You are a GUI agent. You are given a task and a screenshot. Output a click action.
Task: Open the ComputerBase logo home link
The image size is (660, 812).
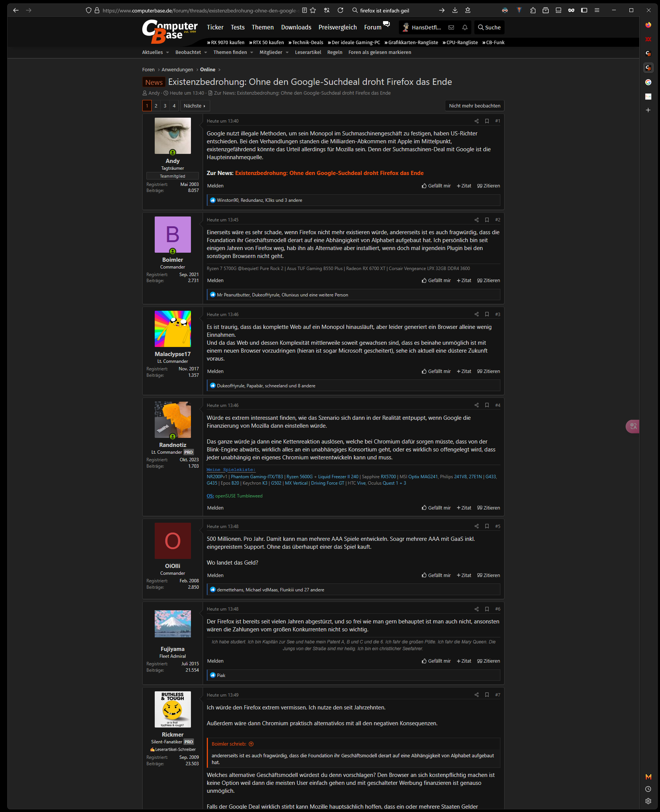(169, 32)
